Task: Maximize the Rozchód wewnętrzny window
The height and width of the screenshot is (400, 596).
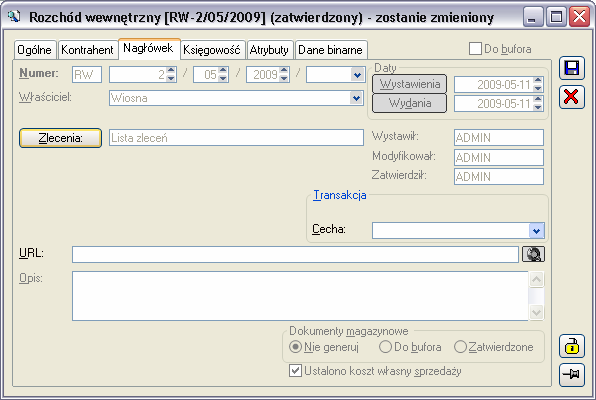Action: click(556, 17)
